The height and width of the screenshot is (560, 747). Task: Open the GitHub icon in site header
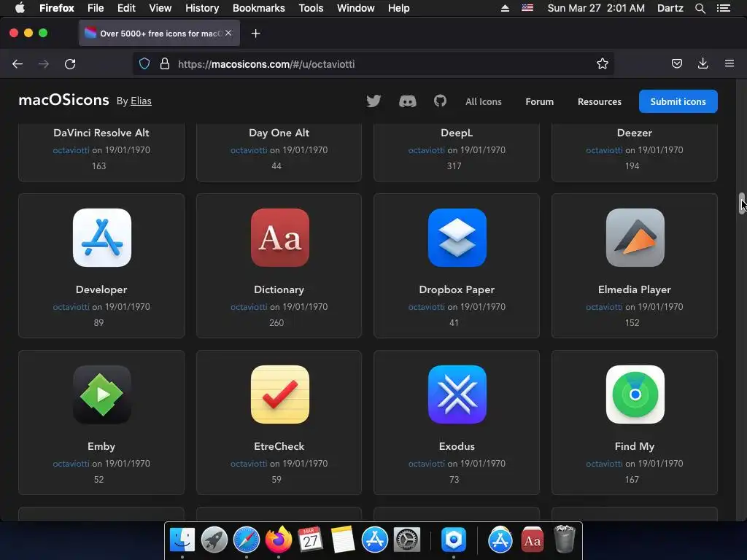pyautogui.click(x=440, y=101)
